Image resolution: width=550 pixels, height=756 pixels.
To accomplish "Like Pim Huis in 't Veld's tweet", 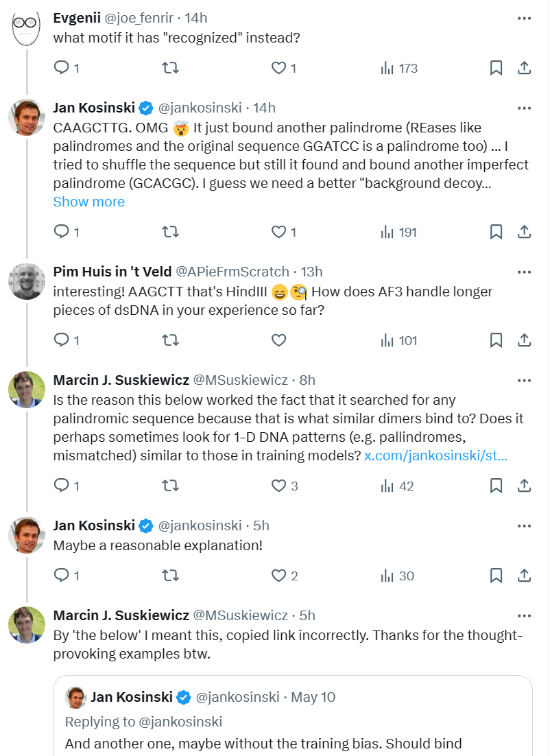I will coord(278,340).
